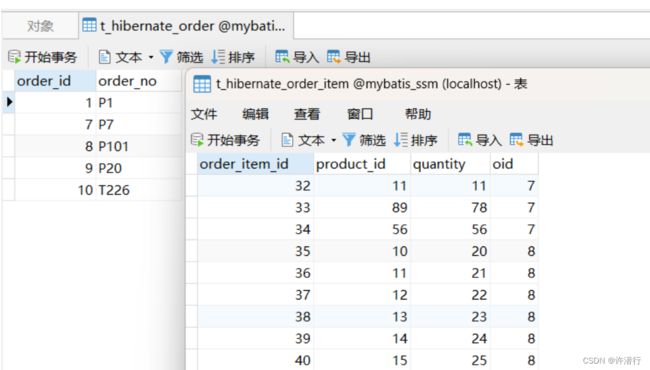Screen dimensions: 650x370
Task: Open the 查看 menu
Action: click(307, 114)
